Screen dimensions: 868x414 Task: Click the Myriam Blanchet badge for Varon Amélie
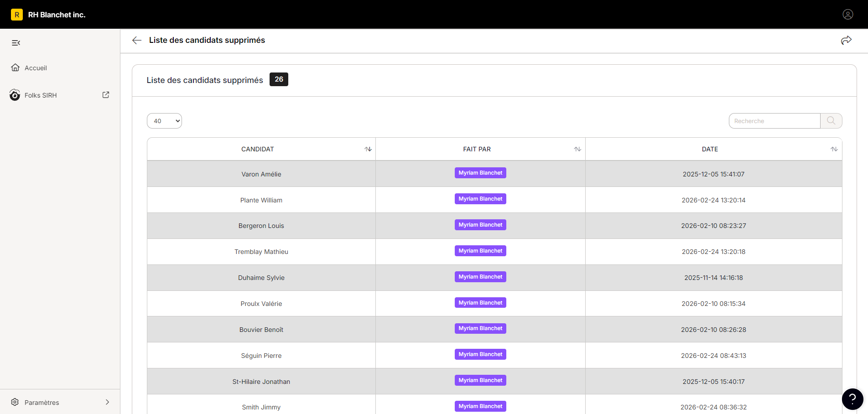tap(480, 173)
